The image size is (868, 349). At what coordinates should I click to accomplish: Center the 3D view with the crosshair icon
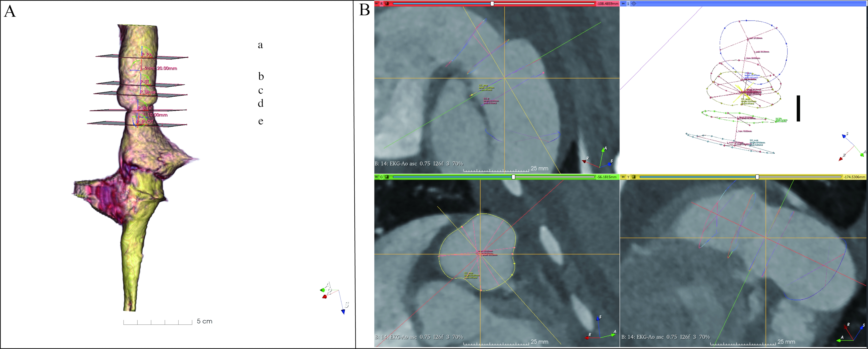click(x=634, y=4)
